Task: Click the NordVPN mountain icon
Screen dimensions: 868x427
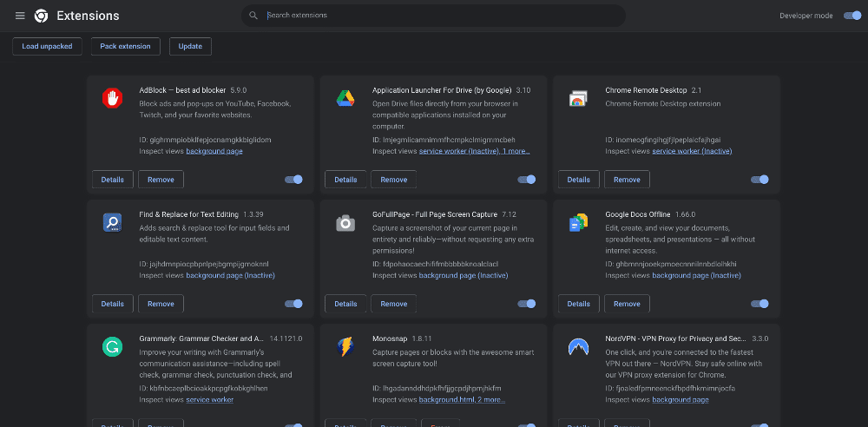Action: coord(578,347)
